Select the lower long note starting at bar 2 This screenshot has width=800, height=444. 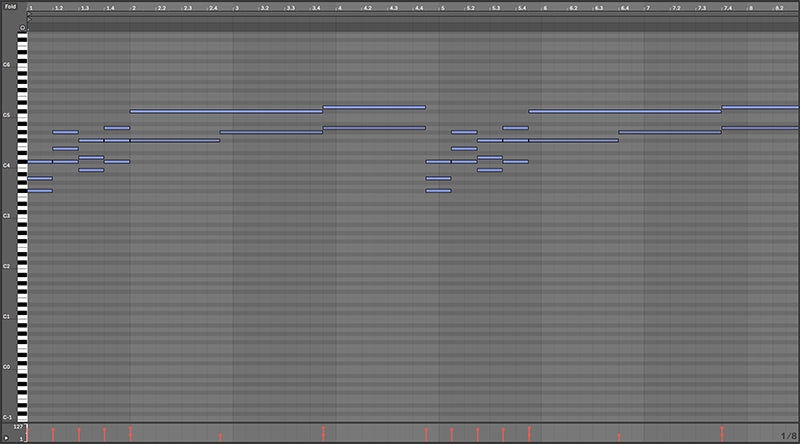175,140
